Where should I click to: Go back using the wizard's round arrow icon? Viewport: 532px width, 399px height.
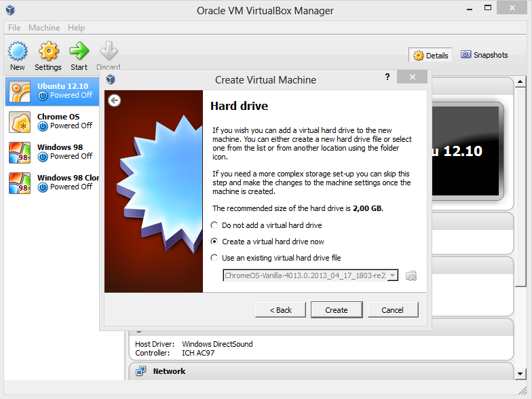pyautogui.click(x=114, y=100)
